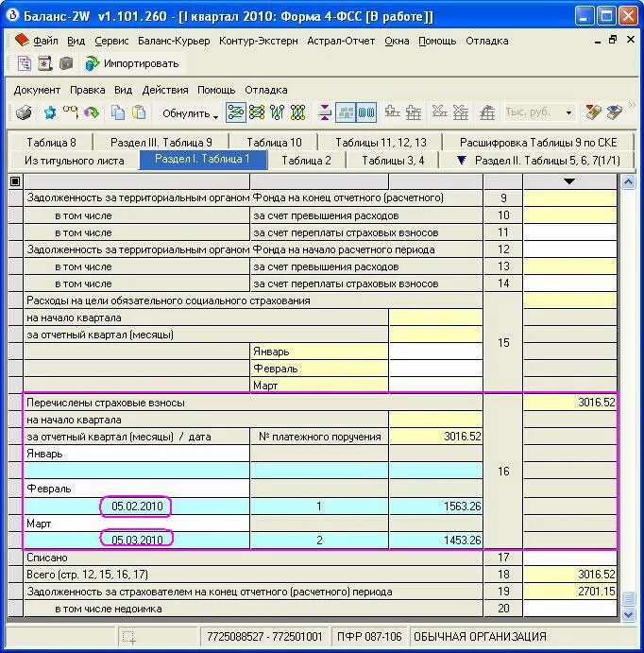The height and width of the screenshot is (653, 644).
Task: Toggle the pressed grid blocks view button
Action: [346, 112]
